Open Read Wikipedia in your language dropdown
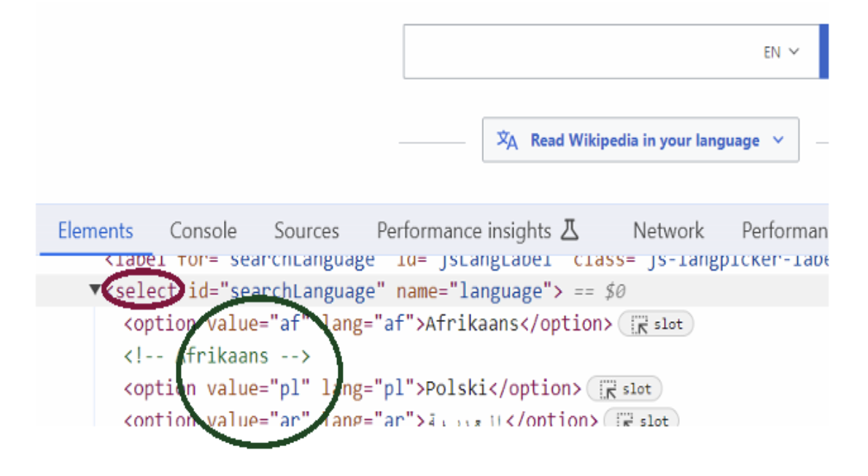 [640, 139]
